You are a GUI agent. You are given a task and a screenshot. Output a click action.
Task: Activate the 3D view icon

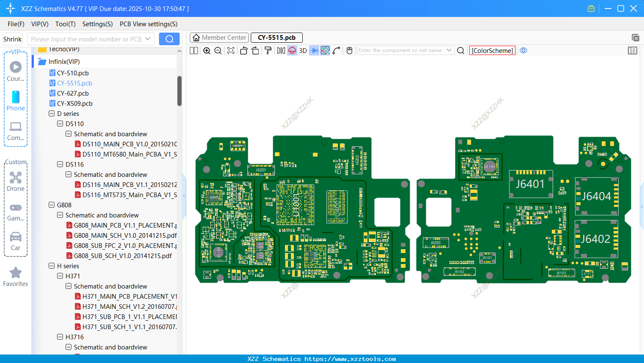pos(303,50)
